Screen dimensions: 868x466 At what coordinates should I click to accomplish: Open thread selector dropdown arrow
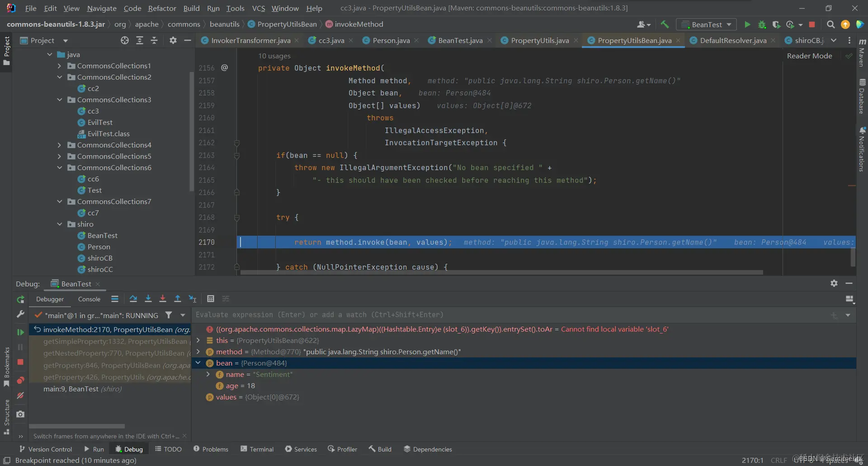click(183, 315)
